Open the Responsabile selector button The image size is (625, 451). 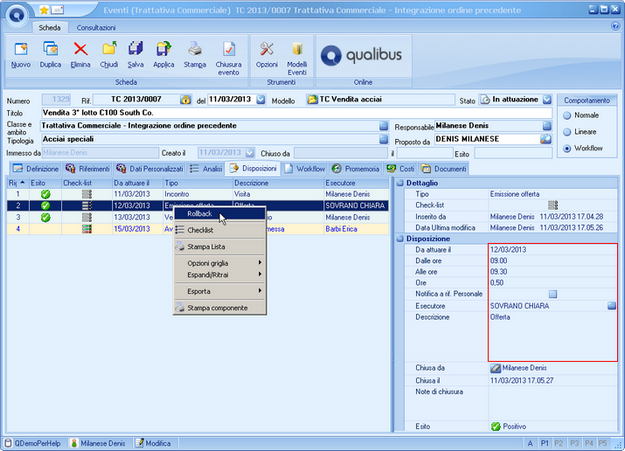(547, 126)
